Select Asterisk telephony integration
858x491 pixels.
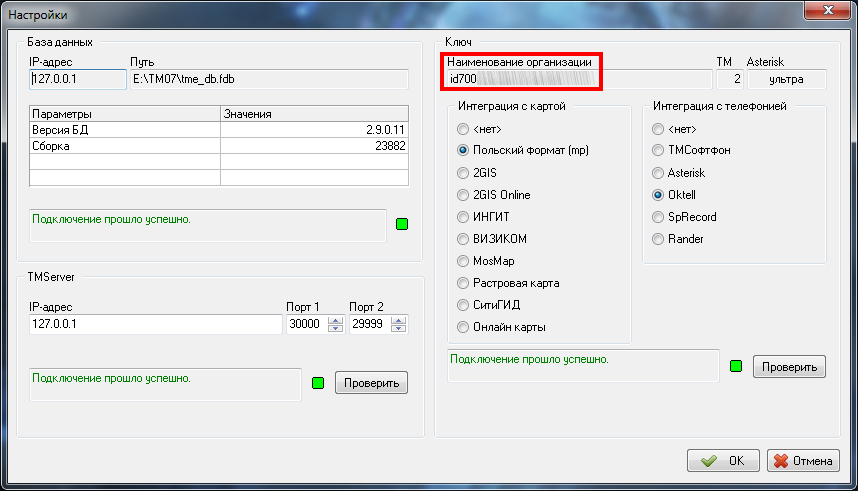coord(658,173)
